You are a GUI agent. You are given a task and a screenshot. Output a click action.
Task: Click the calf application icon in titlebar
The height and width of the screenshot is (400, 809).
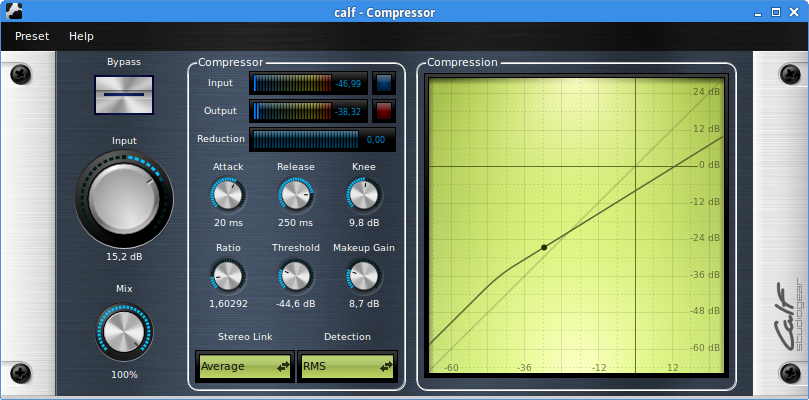point(14,11)
